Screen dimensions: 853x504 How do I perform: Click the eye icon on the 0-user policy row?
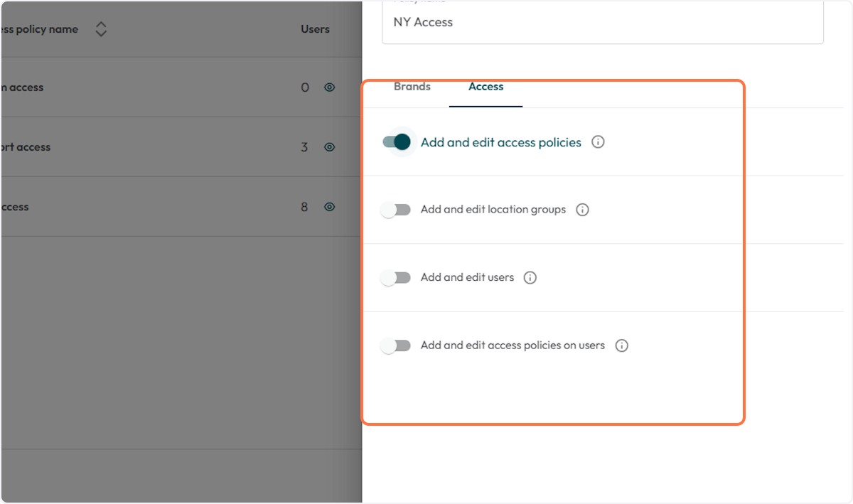coord(329,87)
